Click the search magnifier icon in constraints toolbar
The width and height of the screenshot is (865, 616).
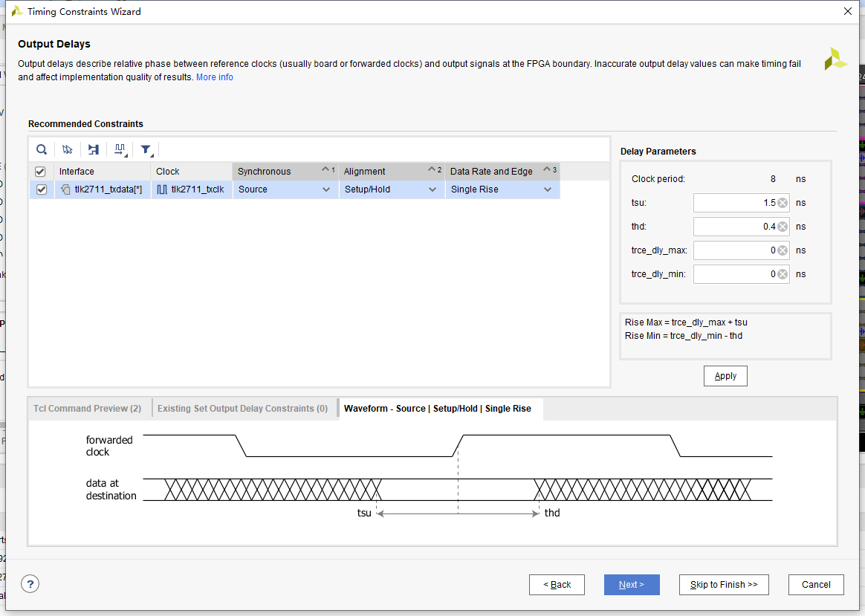pos(42,149)
